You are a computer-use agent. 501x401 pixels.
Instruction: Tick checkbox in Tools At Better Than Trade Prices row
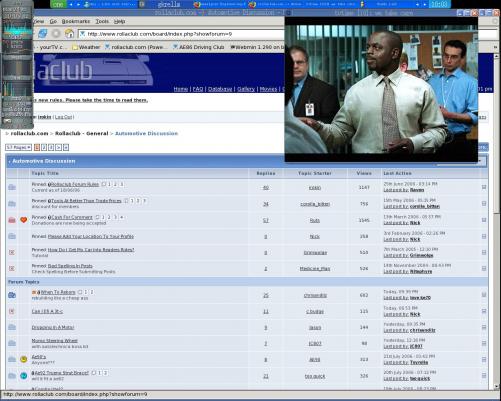point(484,204)
